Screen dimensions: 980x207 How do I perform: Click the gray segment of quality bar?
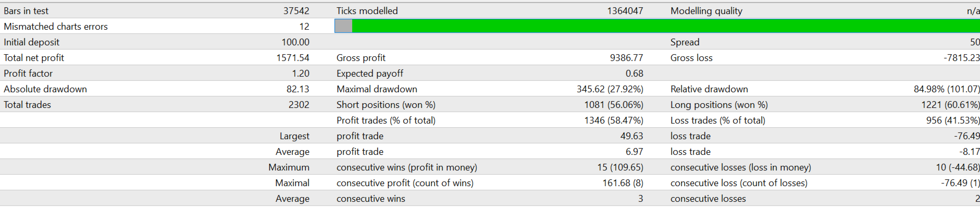343,26
